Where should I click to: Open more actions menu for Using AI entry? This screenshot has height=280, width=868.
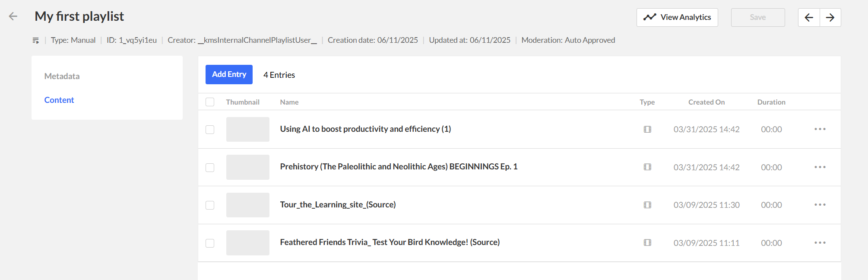(820, 129)
